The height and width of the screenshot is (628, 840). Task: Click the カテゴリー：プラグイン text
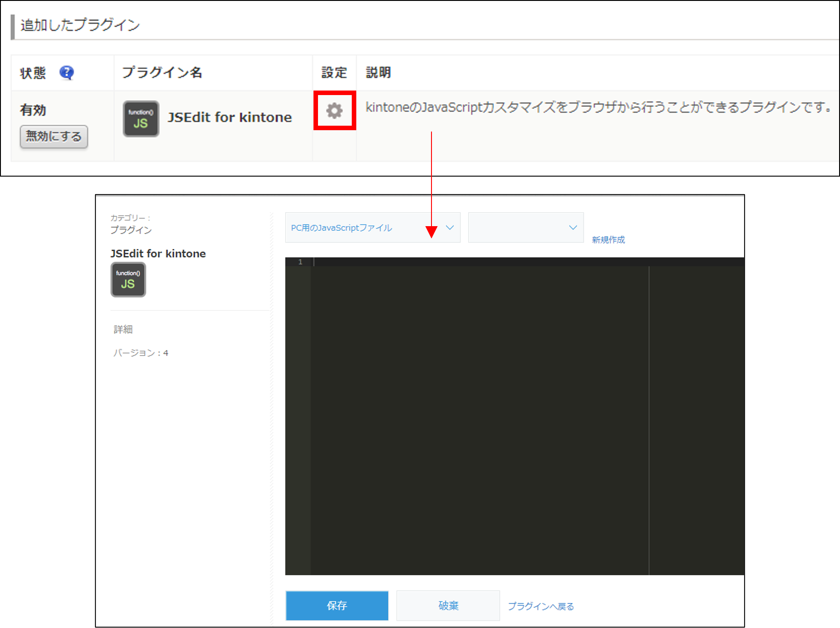click(x=131, y=224)
